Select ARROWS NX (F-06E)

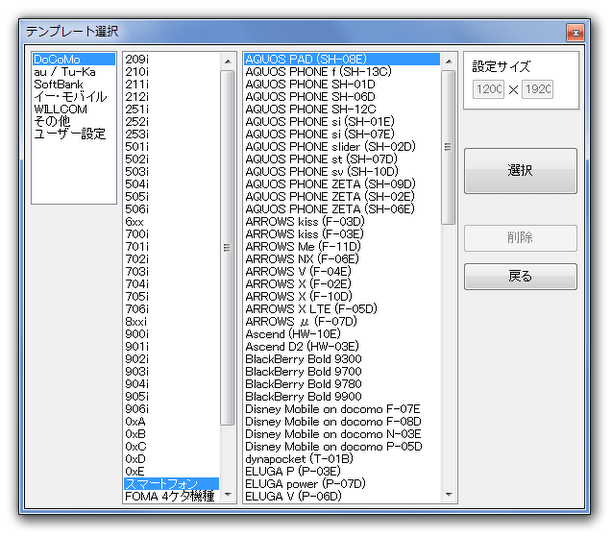click(x=342, y=259)
